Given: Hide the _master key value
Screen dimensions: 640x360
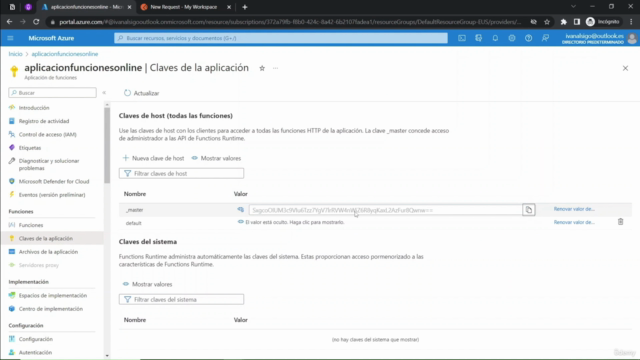Looking at the screenshot, I should (x=240, y=209).
